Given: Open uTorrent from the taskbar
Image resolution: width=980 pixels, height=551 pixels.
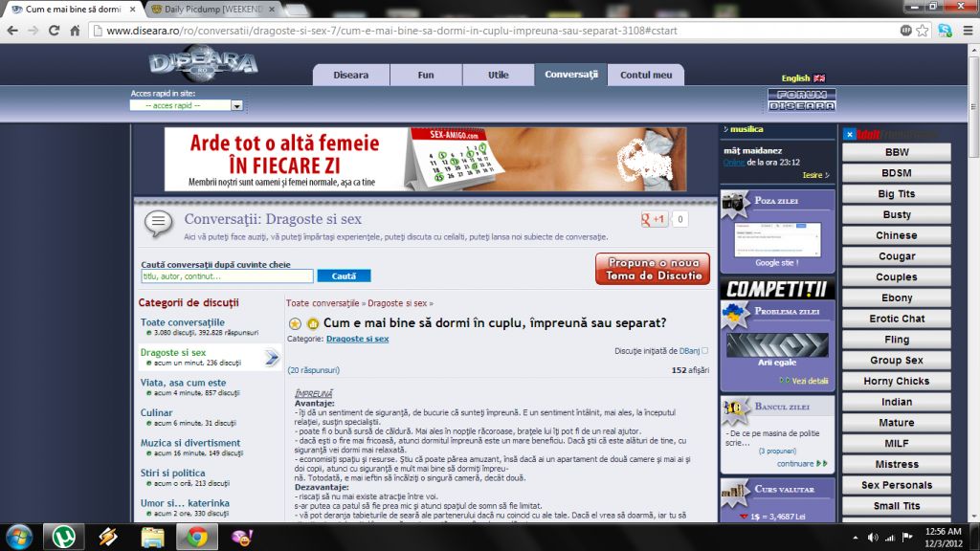Looking at the screenshot, I should [63, 538].
